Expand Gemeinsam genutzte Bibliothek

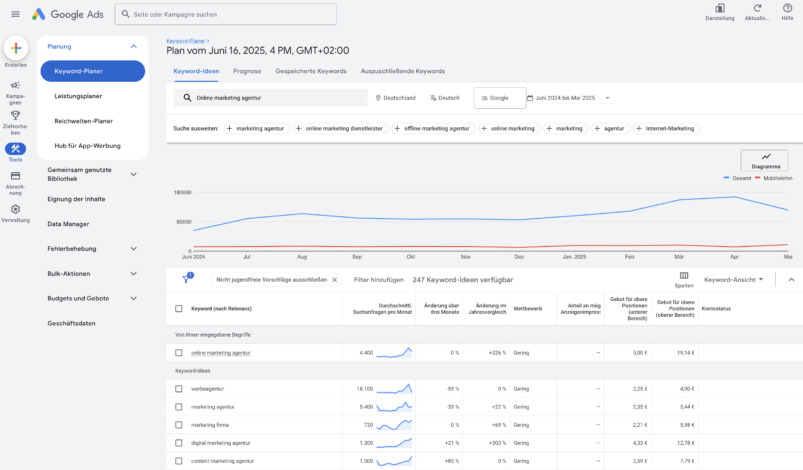click(x=134, y=174)
